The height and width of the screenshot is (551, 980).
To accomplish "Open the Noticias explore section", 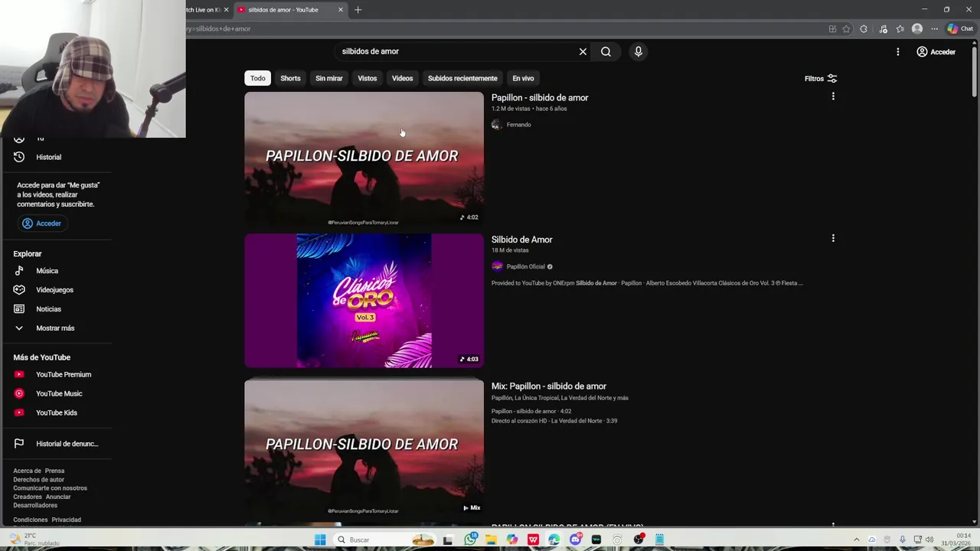I will (x=48, y=309).
